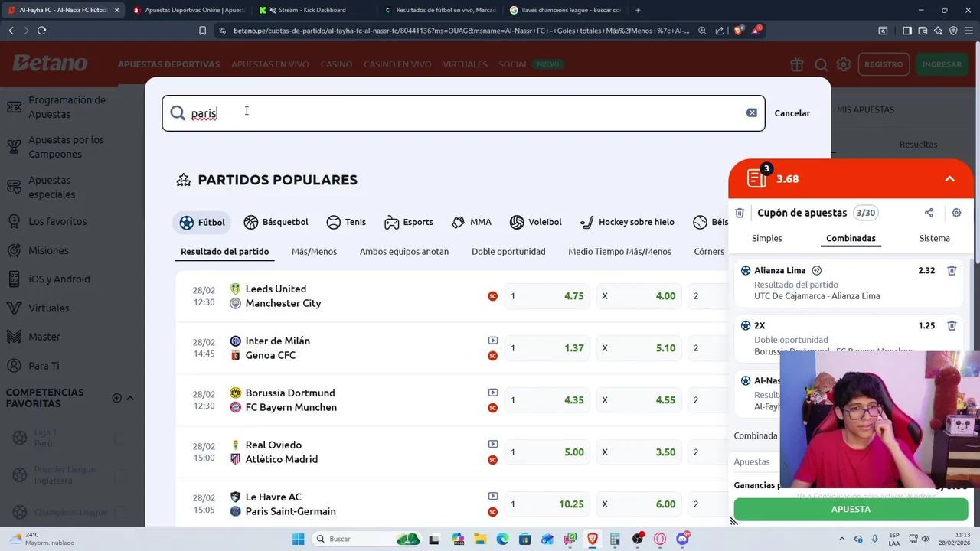Image resolution: width=980 pixels, height=551 pixels.
Task: Open live stream icon for Le Havre AC match
Action: tap(493, 497)
